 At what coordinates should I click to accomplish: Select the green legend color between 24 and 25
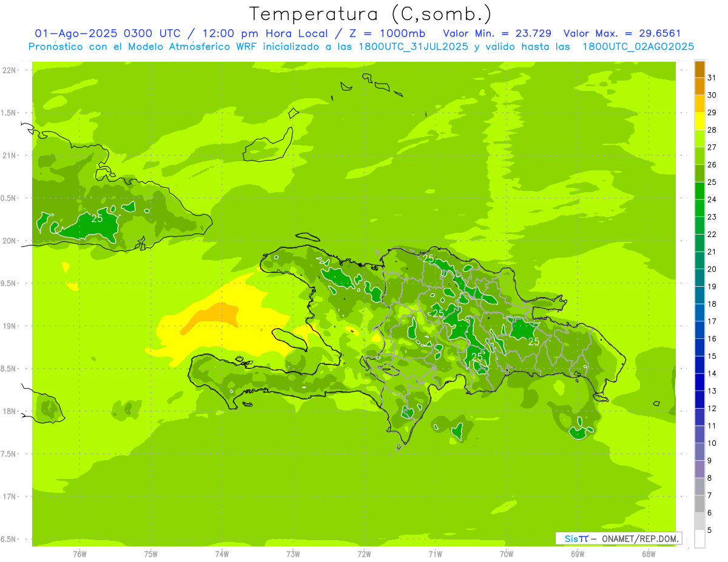(x=699, y=191)
